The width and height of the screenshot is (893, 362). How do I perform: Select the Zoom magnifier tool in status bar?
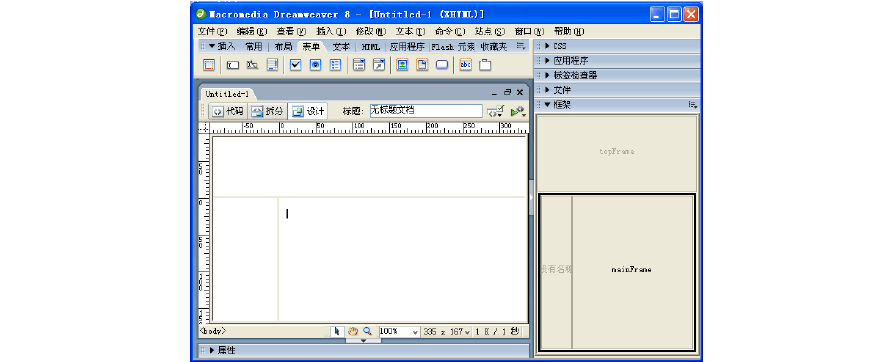coord(367,331)
